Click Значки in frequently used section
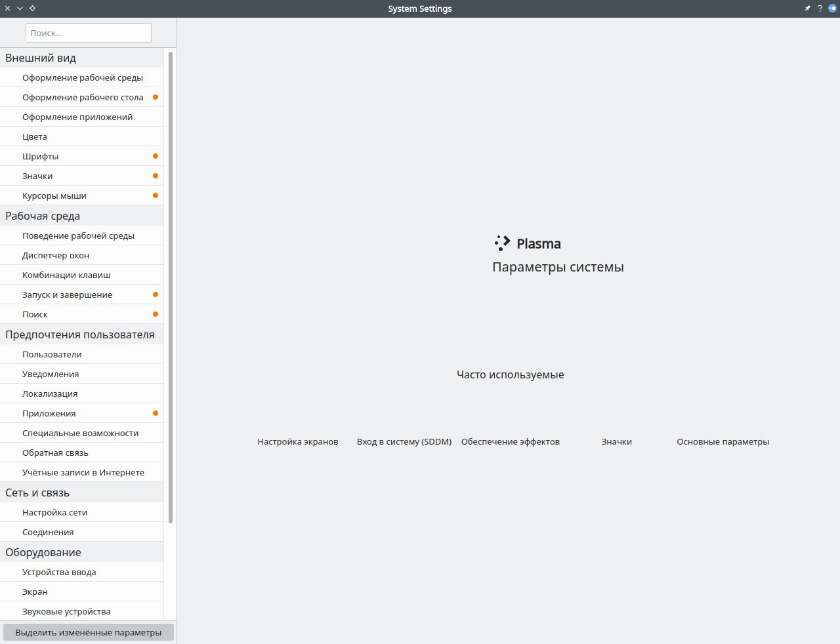 click(617, 441)
